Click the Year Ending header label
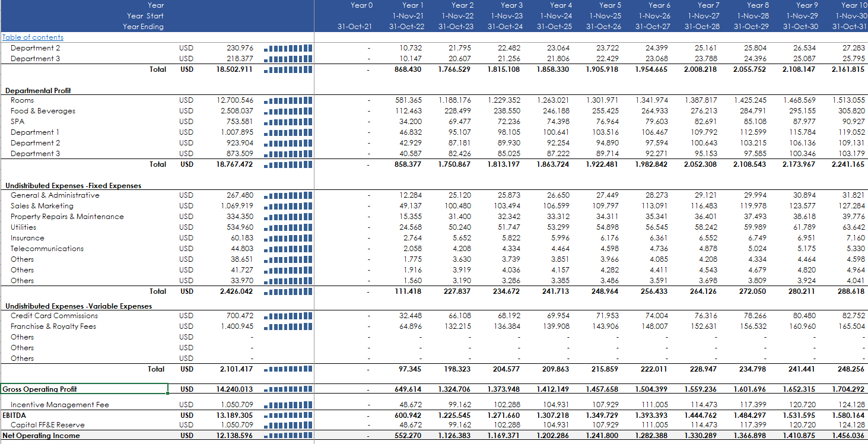The height and width of the screenshot is (444, 868). 144,27
